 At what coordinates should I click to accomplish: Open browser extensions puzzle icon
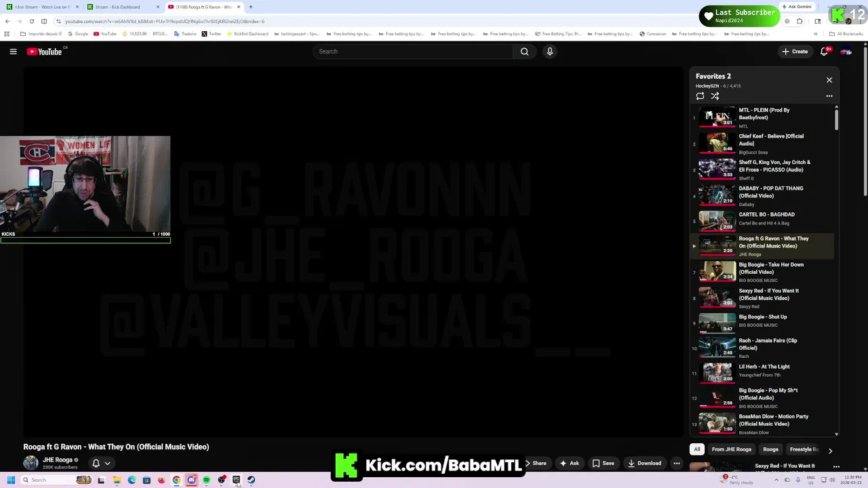click(x=800, y=21)
